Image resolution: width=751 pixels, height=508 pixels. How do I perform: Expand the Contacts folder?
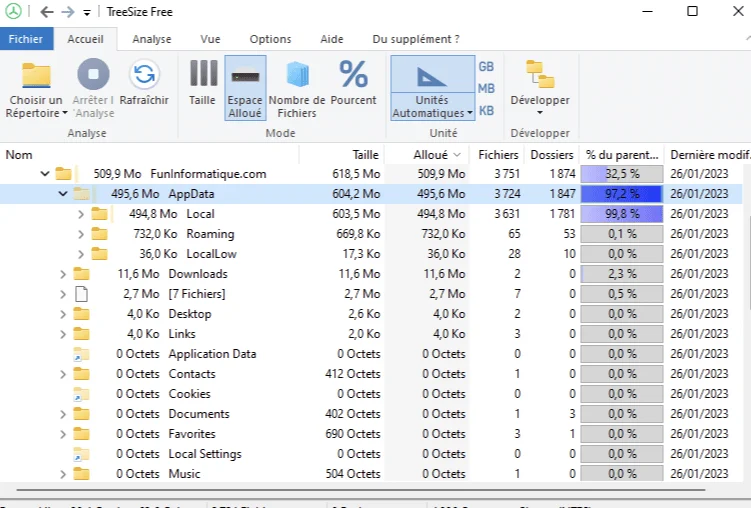click(x=63, y=374)
